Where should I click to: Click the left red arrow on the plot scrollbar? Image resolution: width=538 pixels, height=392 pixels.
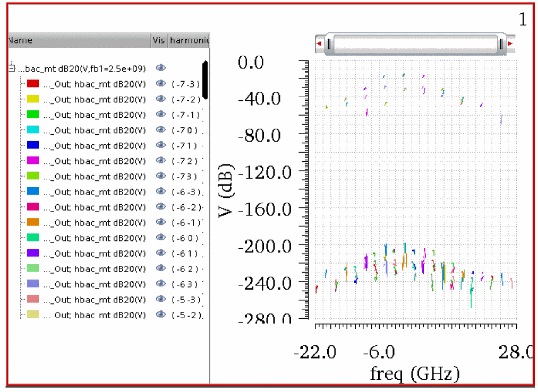pyautogui.click(x=318, y=43)
